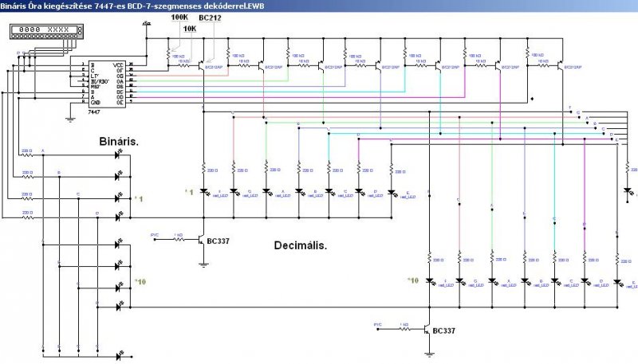Select segment B red LED in the *1 row
The height and width of the screenshot is (364, 638).
tap(299, 191)
